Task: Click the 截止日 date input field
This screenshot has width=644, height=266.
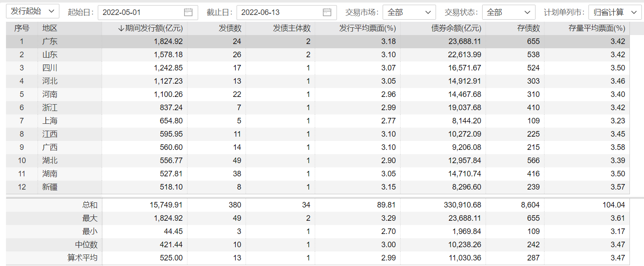Action: pos(280,12)
